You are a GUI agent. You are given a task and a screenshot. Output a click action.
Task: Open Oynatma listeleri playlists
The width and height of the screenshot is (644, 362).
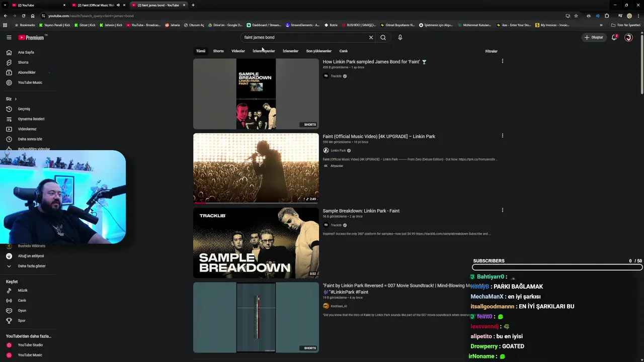[31, 119]
